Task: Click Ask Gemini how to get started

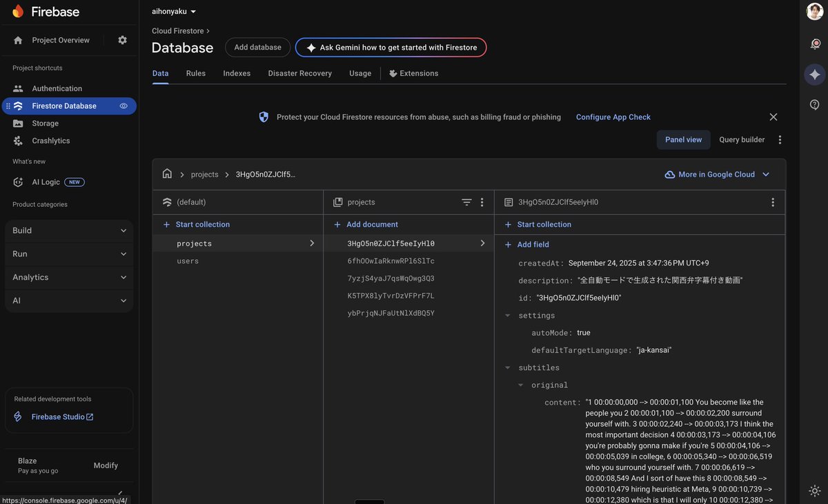Action: pyautogui.click(x=391, y=48)
